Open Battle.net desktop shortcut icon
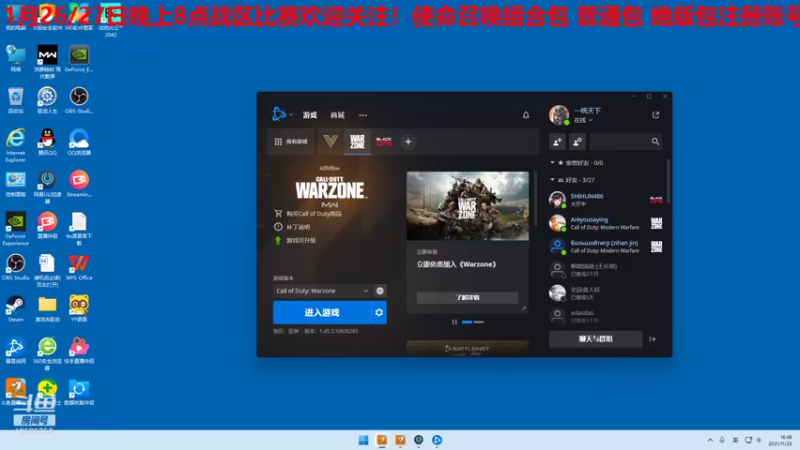Viewport: 800px width, 450px height. pyautogui.click(x=15, y=350)
